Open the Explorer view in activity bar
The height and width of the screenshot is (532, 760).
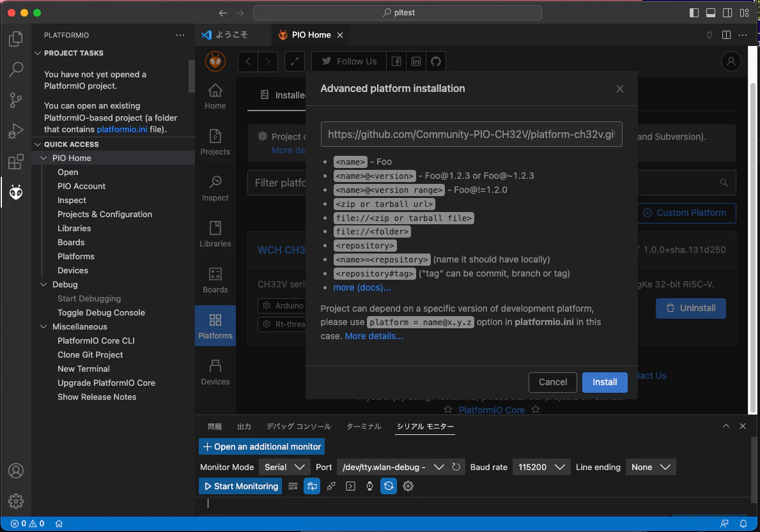[x=15, y=39]
